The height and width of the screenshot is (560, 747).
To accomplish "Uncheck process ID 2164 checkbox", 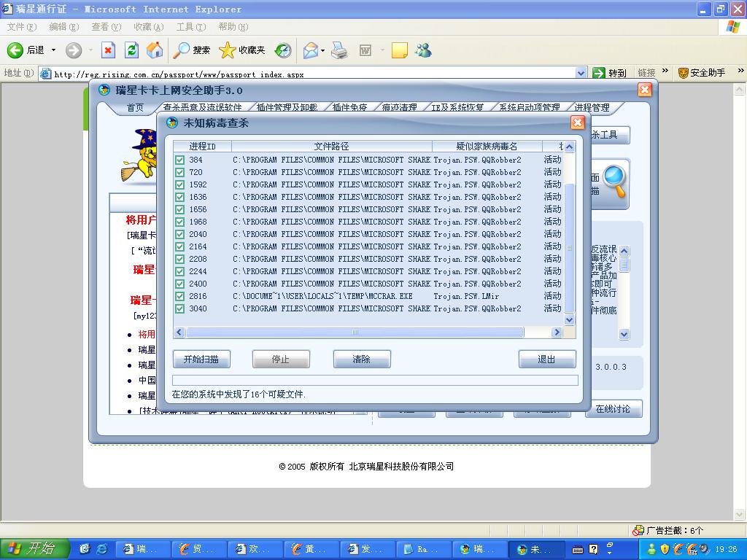I will pos(179,246).
